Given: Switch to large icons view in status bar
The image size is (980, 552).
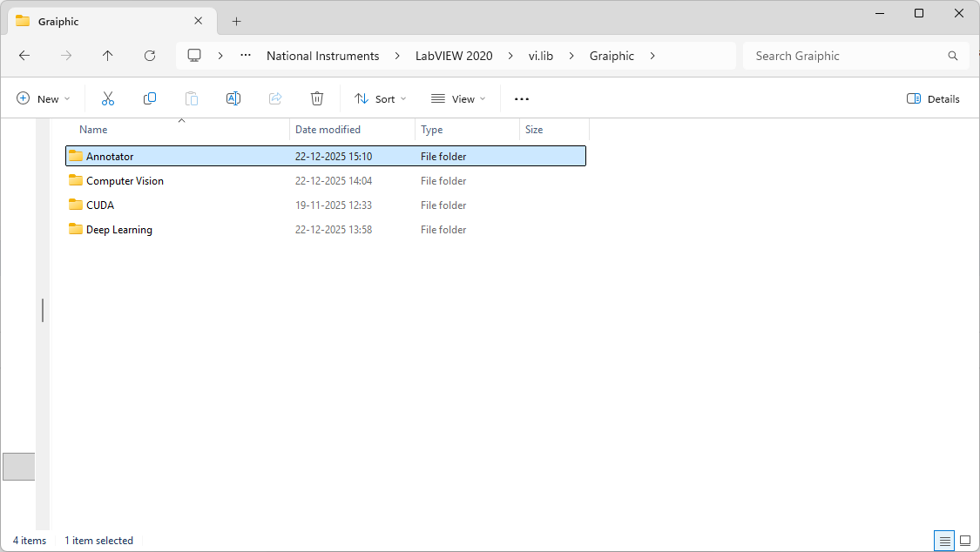Looking at the screenshot, I should click(x=964, y=541).
